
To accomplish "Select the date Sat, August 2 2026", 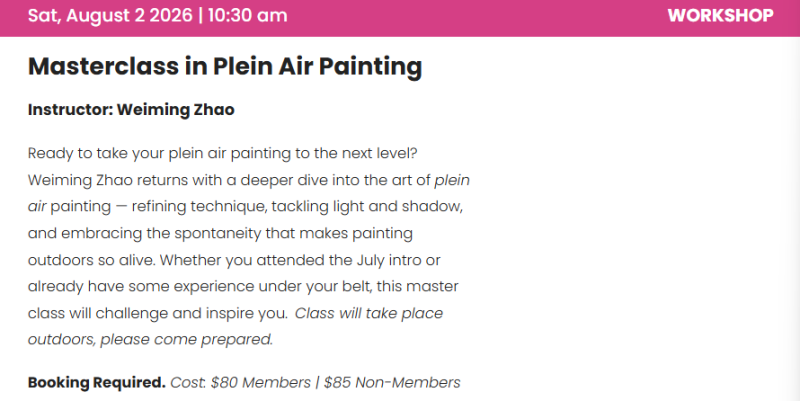I will (x=110, y=15).
